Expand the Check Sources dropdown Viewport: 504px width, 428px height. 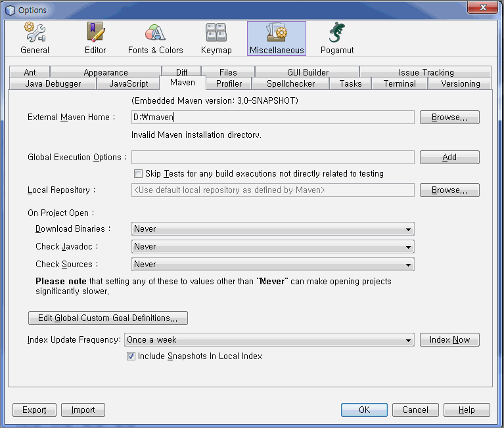click(273, 265)
